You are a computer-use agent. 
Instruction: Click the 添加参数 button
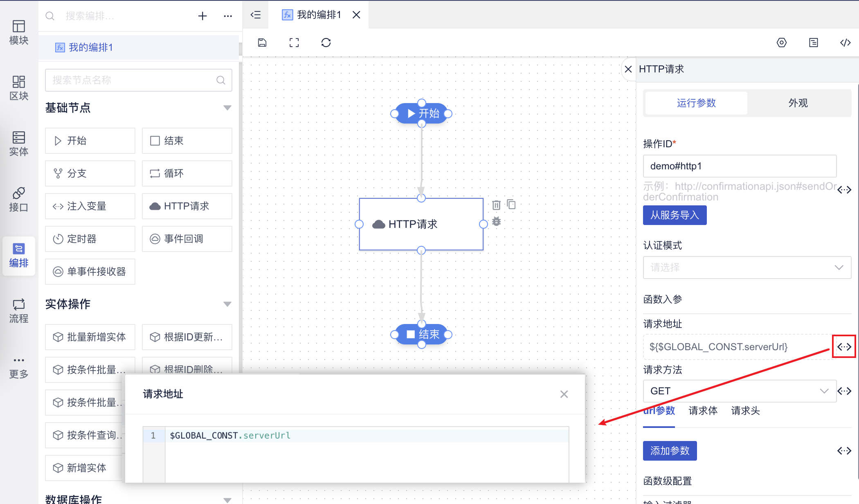[670, 451]
